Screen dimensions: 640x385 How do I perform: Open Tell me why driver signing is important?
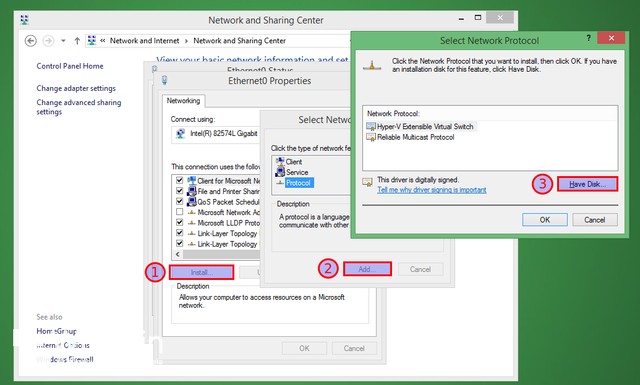(x=432, y=190)
